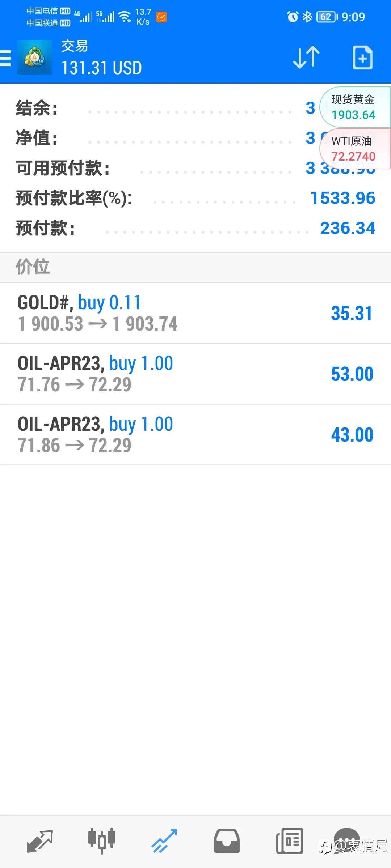Tap the battery indicator in status bar
391x868 pixels.
(327, 17)
